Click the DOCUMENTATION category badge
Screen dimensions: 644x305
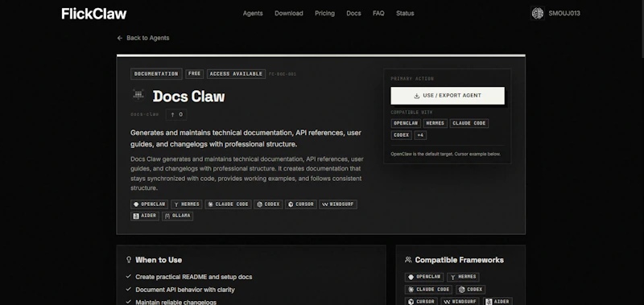(x=156, y=74)
